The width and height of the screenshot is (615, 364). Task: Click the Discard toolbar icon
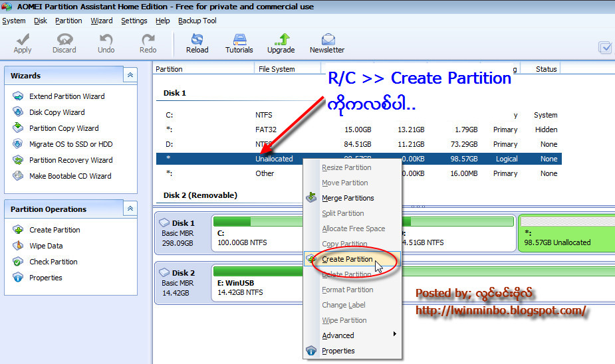(64, 39)
